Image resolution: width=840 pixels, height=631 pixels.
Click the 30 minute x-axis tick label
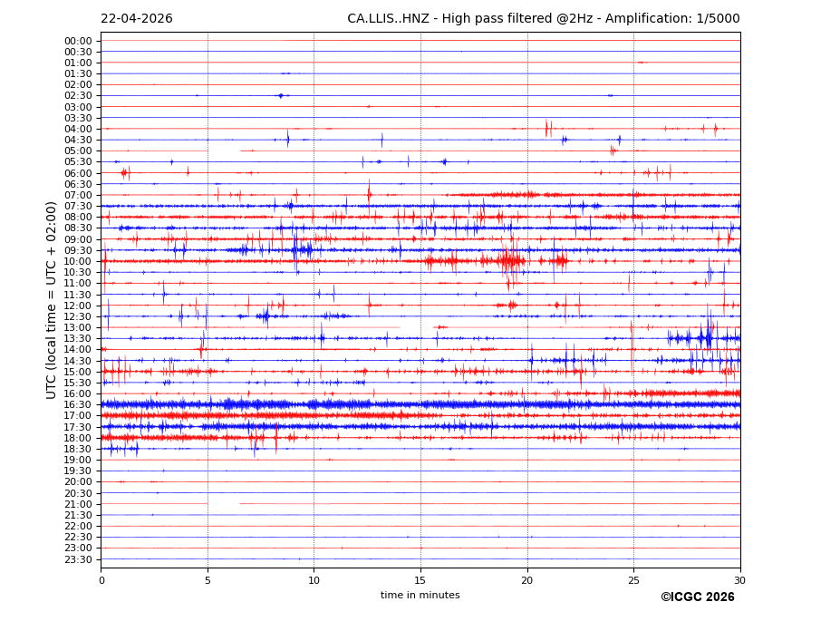point(740,580)
